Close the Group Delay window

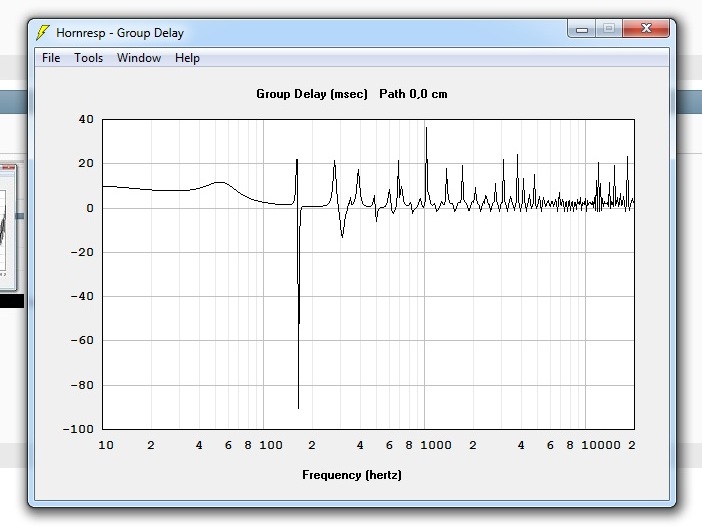646,29
